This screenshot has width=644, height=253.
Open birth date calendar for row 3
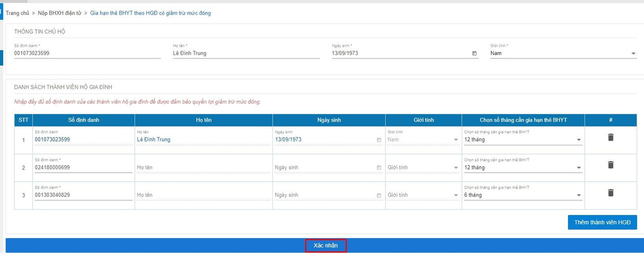pyautogui.click(x=379, y=195)
